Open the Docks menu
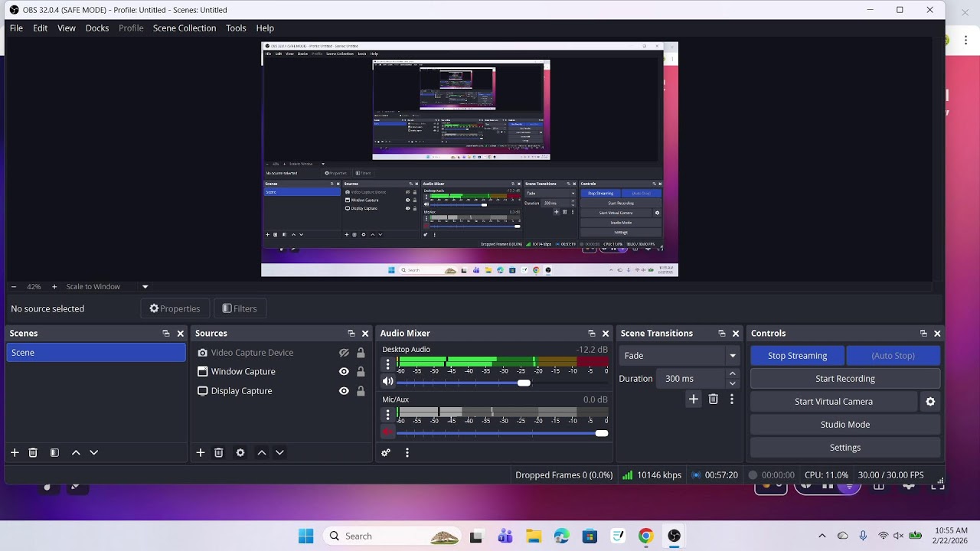Image resolution: width=980 pixels, height=551 pixels. [x=97, y=28]
